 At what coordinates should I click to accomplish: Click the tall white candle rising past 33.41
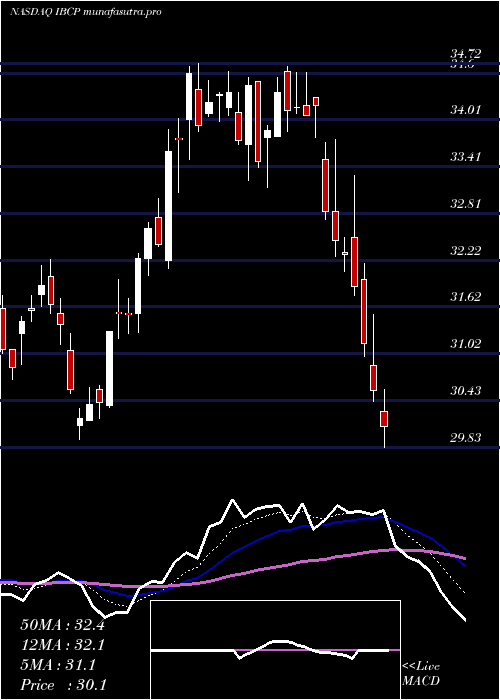click(x=168, y=206)
